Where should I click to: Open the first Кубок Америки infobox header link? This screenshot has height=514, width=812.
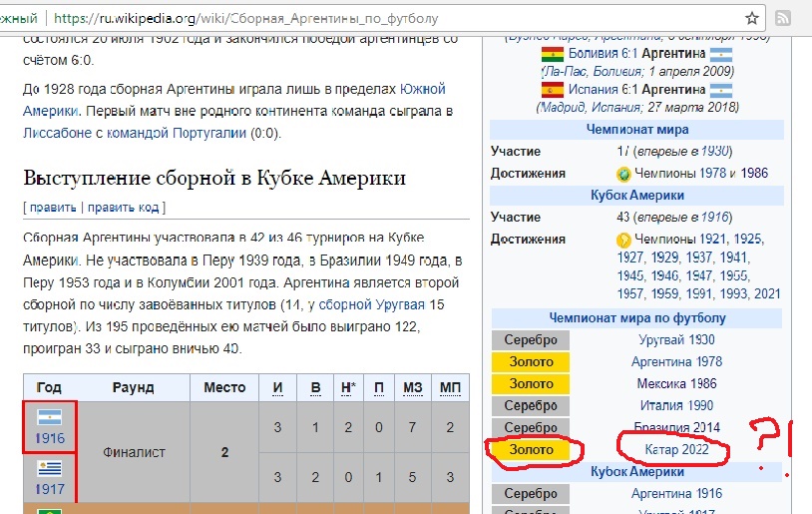click(637, 196)
